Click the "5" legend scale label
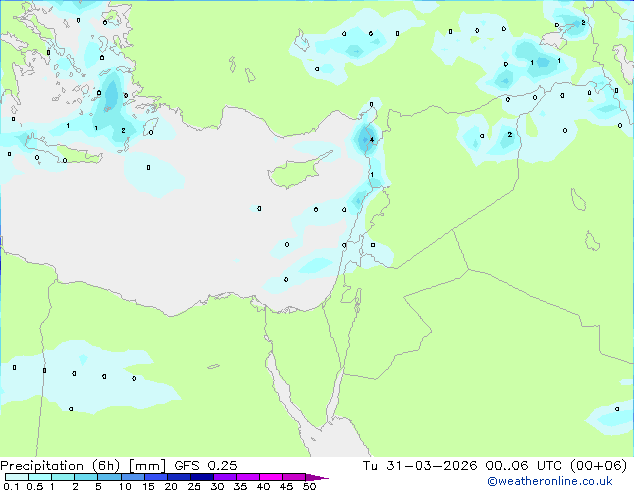This screenshot has width=634, height=490. click(x=98, y=486)
